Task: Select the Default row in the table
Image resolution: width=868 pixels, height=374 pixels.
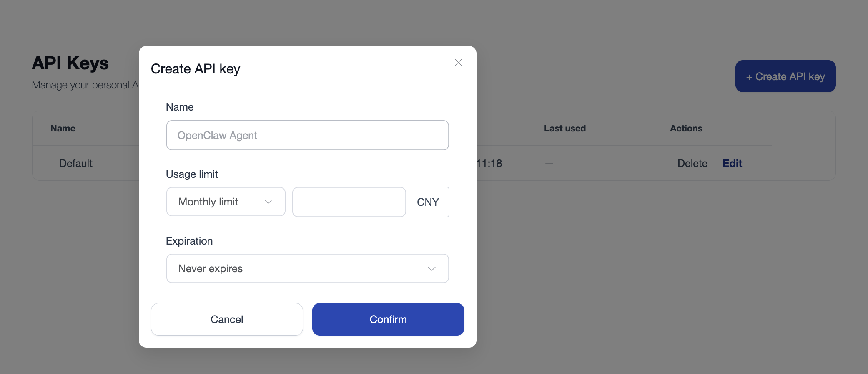Action: [75, 163]
